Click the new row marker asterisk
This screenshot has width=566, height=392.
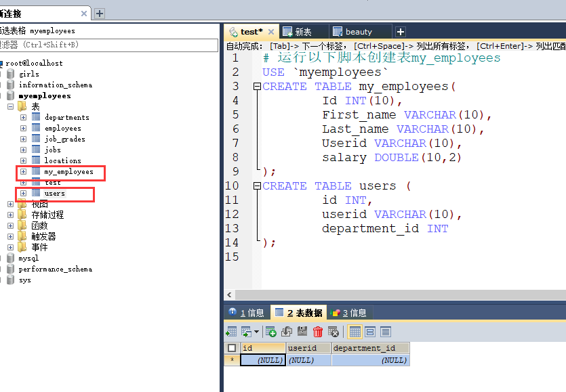coord(232,360)
